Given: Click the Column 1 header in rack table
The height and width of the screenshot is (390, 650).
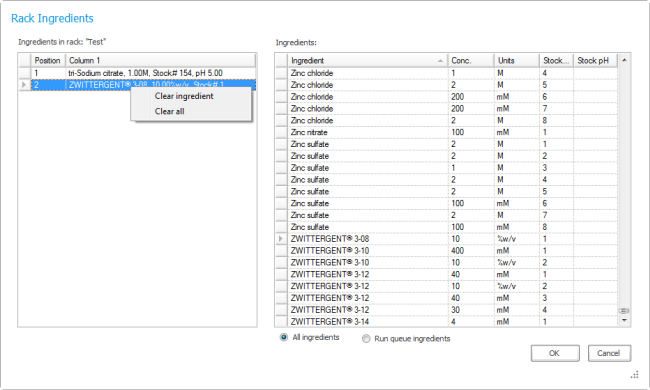Looking at the screenshot, I should (x=160, y=61).
